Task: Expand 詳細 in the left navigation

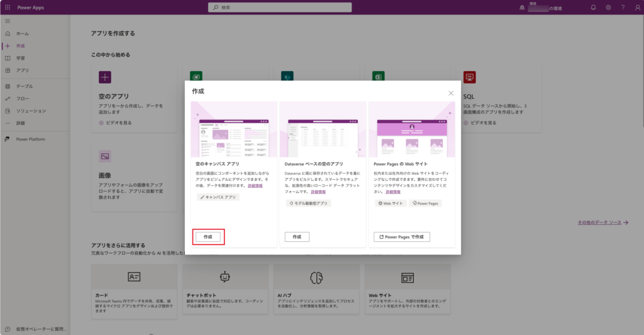Action: (21, 123)
